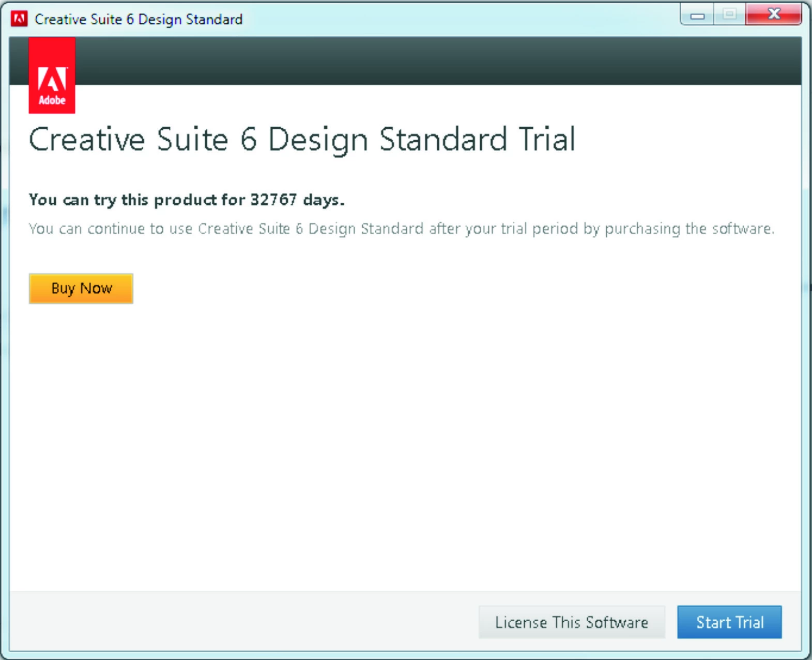The width and height of the screenshot is (812, 660).
Task: Click the disabled maximize button
Action: [x=730, y=14]
